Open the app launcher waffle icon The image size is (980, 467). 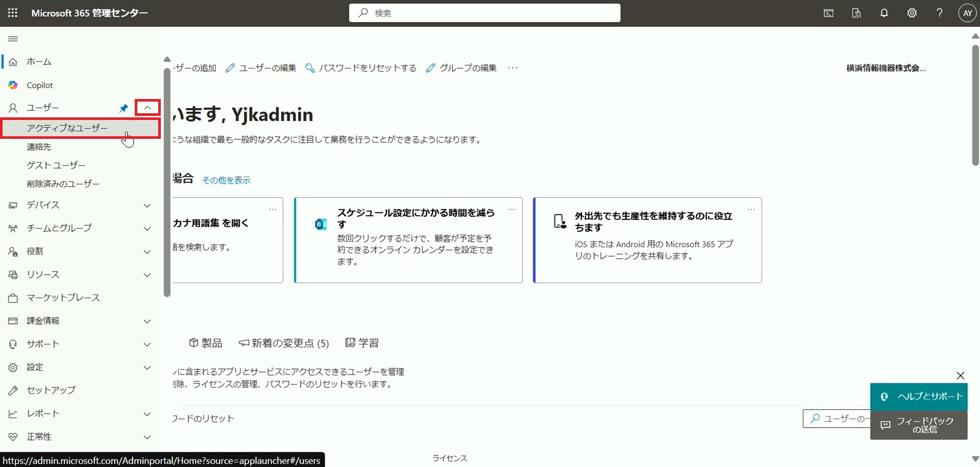13,13
